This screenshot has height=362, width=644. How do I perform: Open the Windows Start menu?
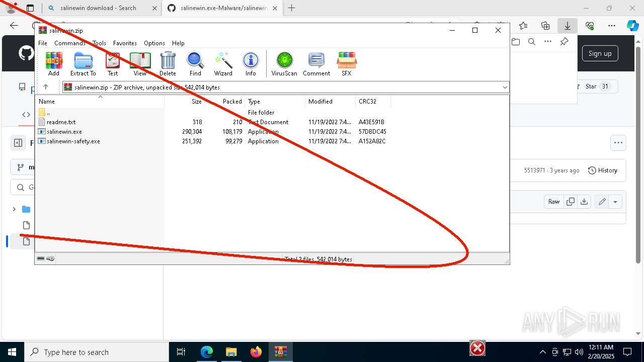[x=12, y=352]
